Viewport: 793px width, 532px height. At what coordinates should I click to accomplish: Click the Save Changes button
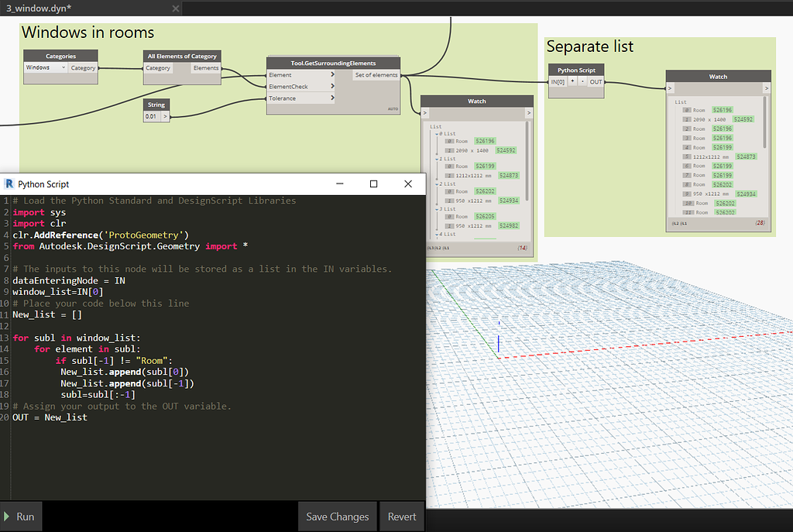click(337, 517)
